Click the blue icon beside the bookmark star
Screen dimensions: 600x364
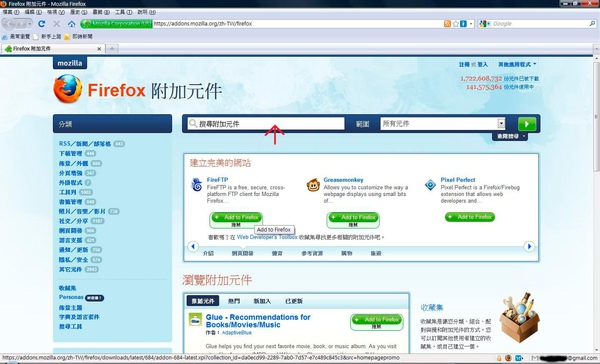point(463,24)
